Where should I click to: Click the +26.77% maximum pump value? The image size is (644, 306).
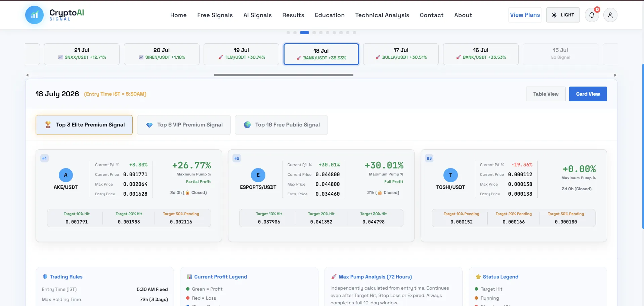click(191, 165)
